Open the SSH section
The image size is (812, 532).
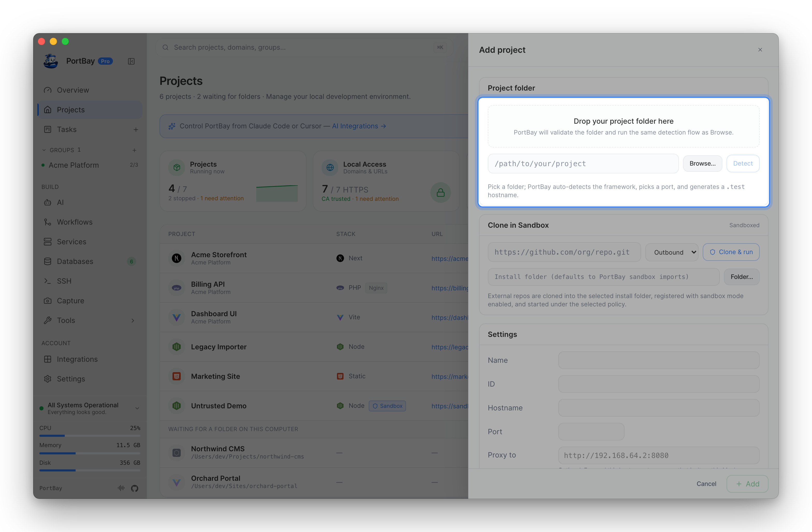[x=89, y=281]
